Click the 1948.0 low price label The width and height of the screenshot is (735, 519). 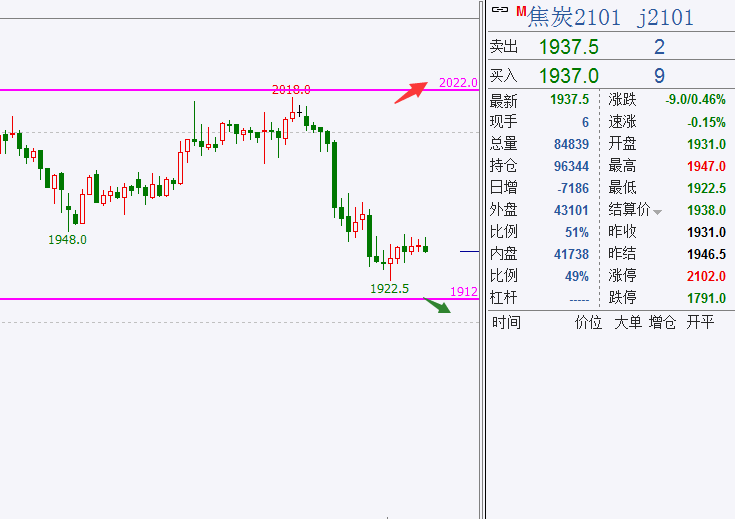68,239
